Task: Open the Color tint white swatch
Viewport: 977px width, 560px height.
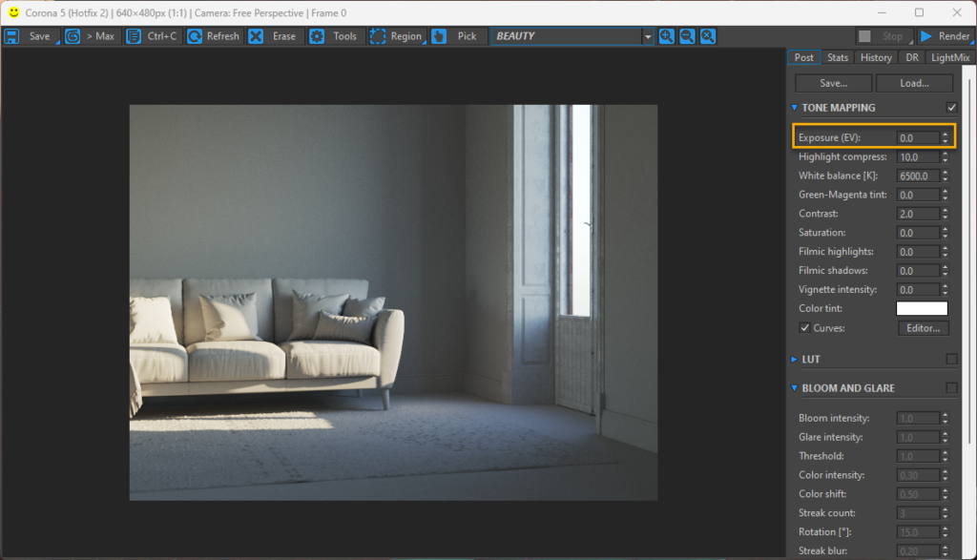Action: [x=922, y=308]
